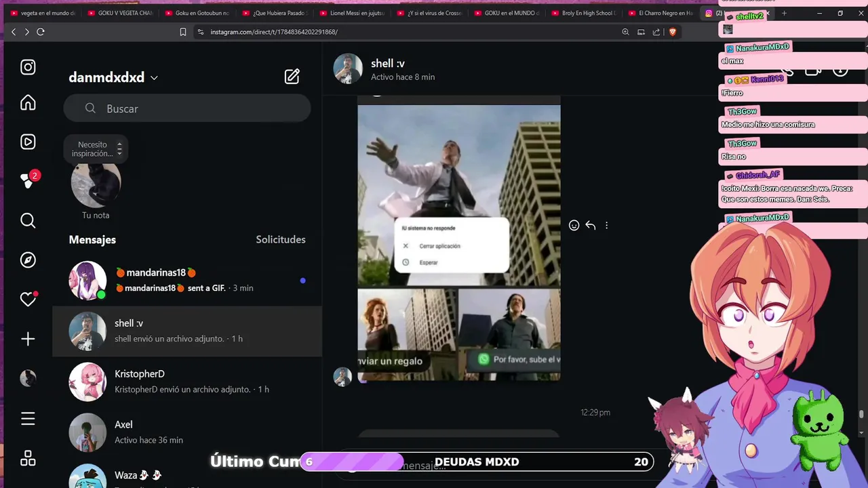The width and height of the screenshot is (868, 488).
Task: Click 'Activo hace 8 min' status text
Action: click(403, 77)
